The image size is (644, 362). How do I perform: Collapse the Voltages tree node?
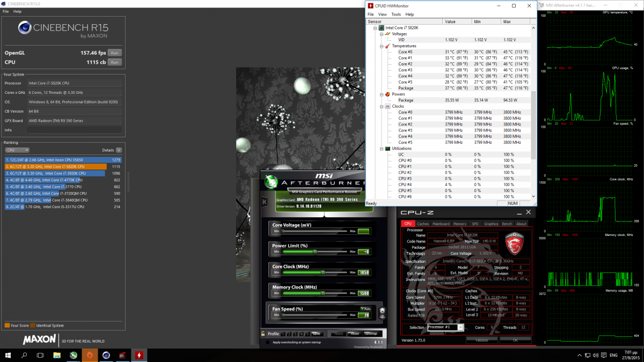382,34
